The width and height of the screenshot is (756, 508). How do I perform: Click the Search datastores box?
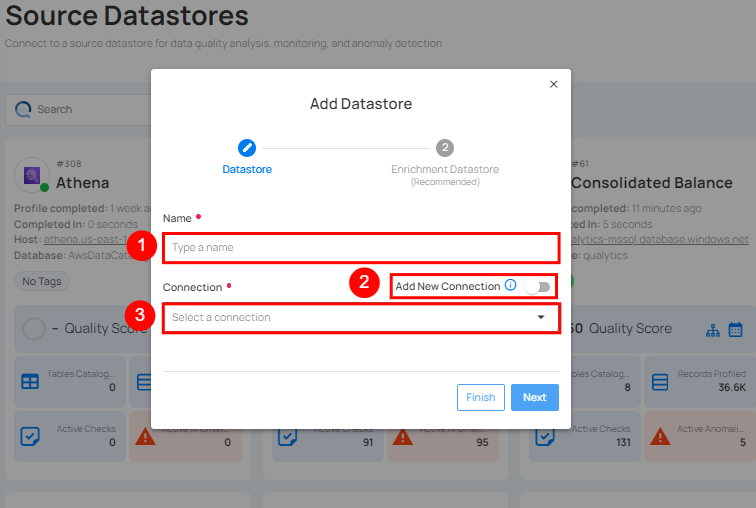coord(80,109)
